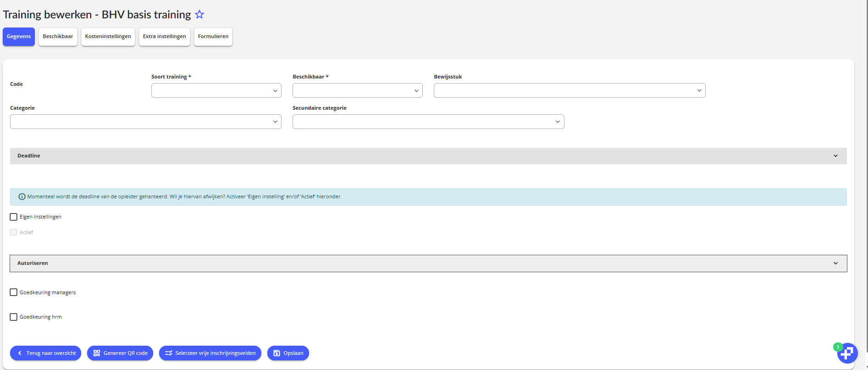Screen dimensions: 868x370
Task: Open the Categorie dropdown
Action: pyautogui.click(x=146, y=122)
